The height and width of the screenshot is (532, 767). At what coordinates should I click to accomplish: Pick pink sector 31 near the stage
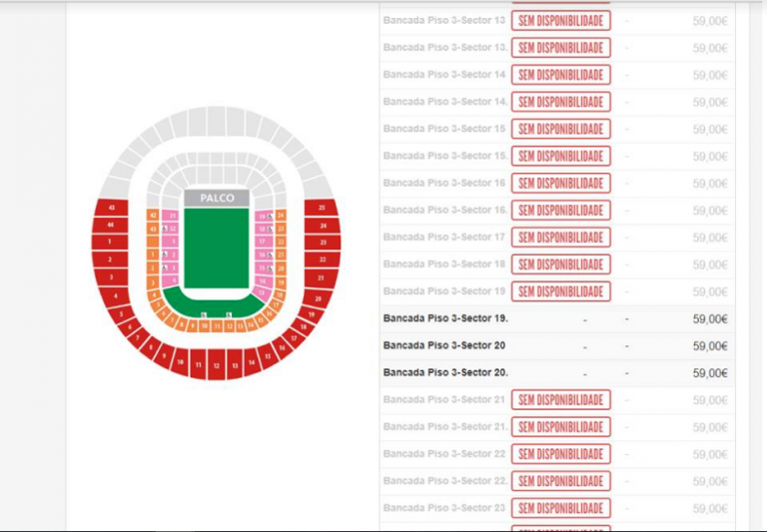click(170, 216)
